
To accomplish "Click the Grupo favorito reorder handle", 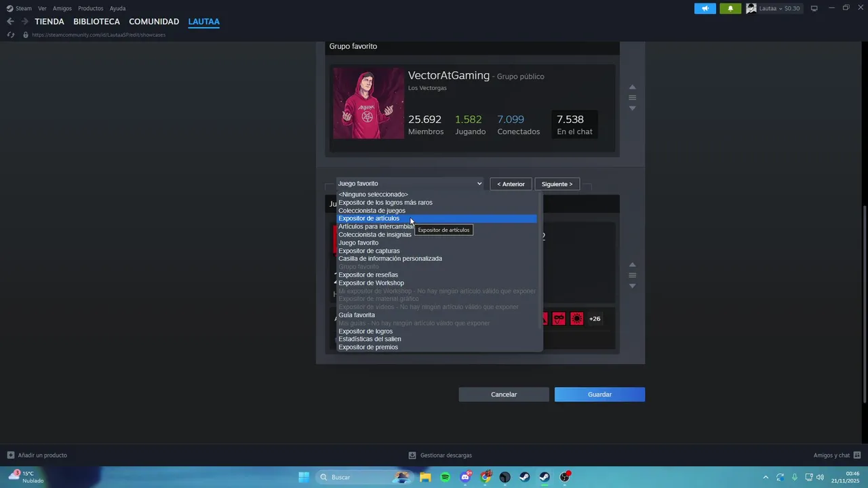I will [632, 98].
